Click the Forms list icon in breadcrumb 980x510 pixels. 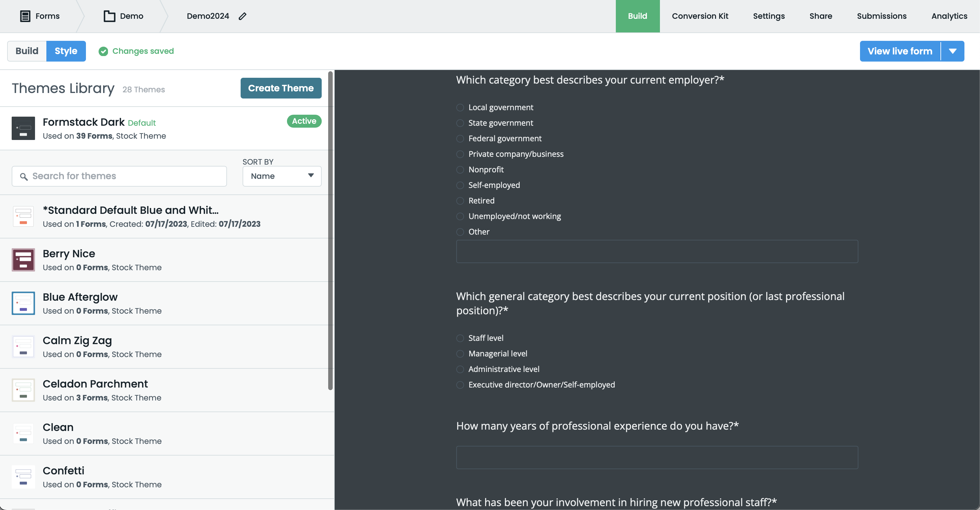[25, 16]
